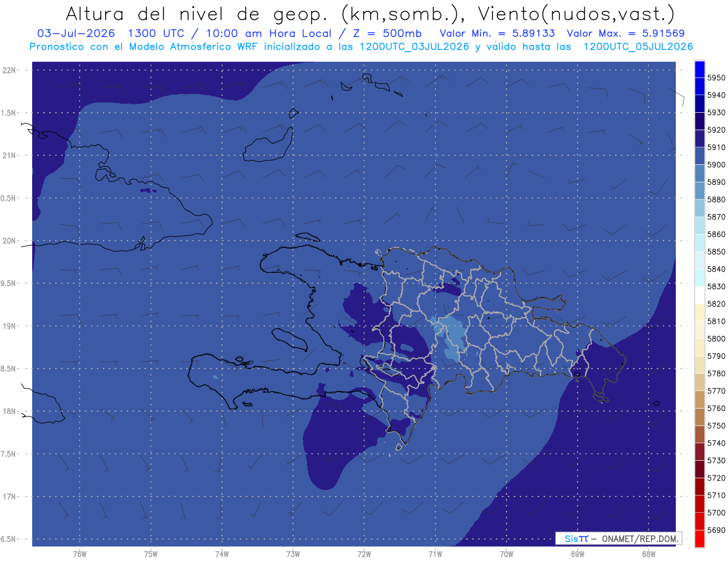Click the '19N' latitude label
728x562 pixels.
coord(8,326)
